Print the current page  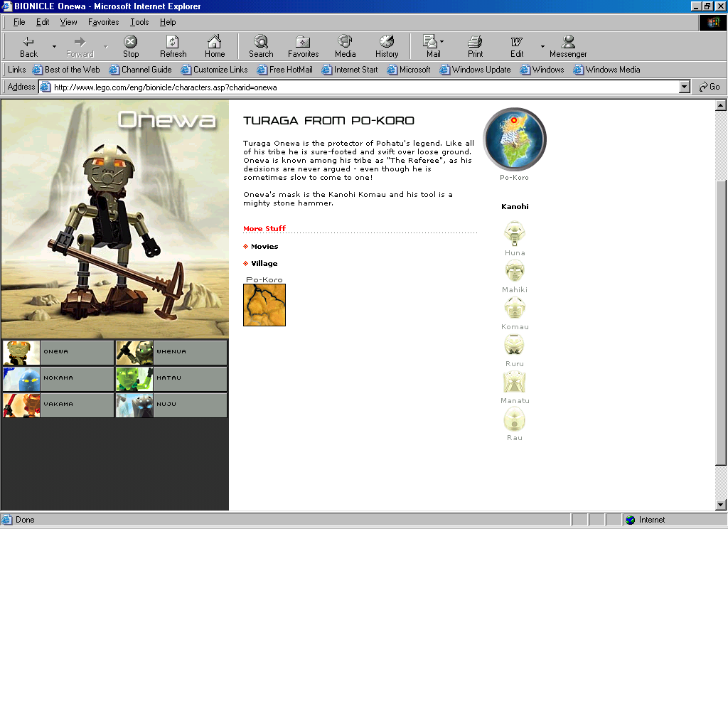click(x=475, y=46)
